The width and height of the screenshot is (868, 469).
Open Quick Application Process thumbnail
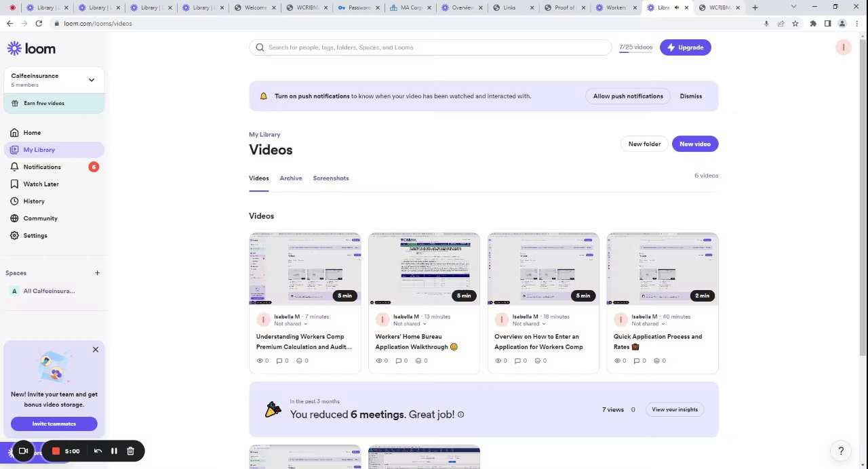tap(663, 268)
